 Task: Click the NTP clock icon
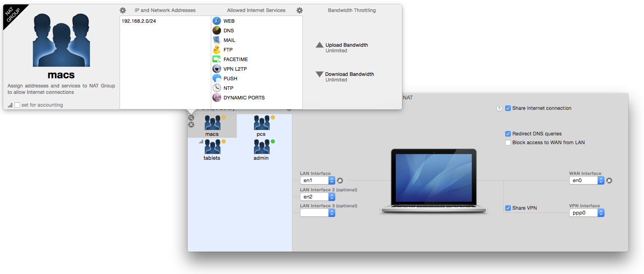[x=217, y=88]
